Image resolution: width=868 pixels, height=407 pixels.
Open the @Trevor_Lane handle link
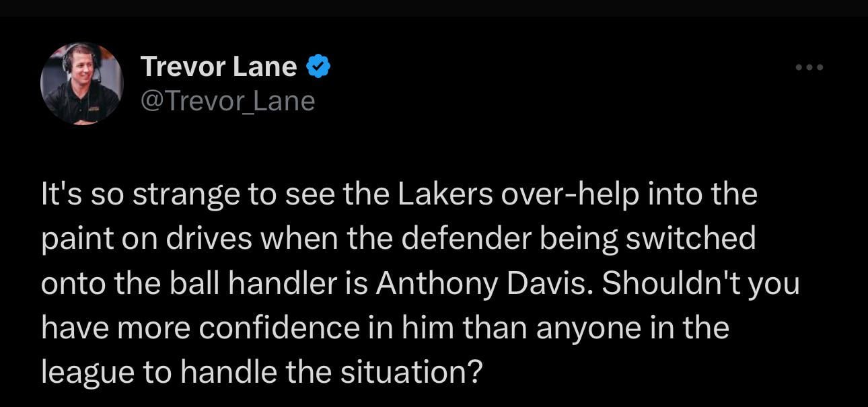pyautogui.click(x=227, y=102)
